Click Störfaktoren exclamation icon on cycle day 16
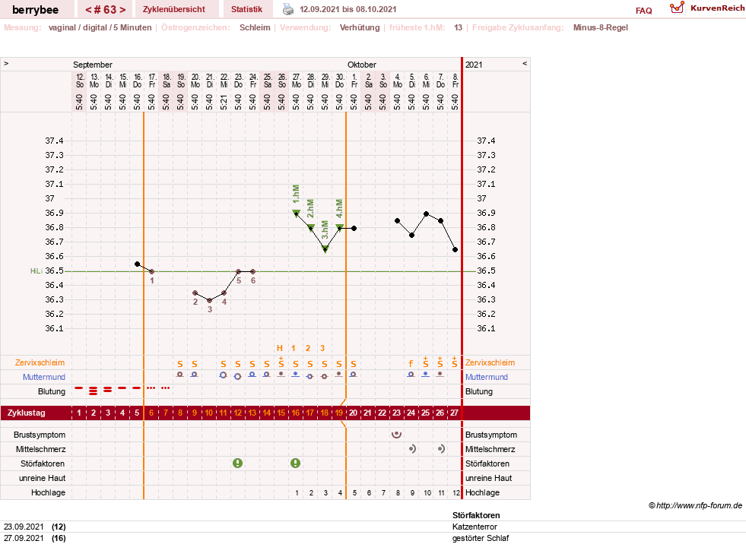 [296, 463]
